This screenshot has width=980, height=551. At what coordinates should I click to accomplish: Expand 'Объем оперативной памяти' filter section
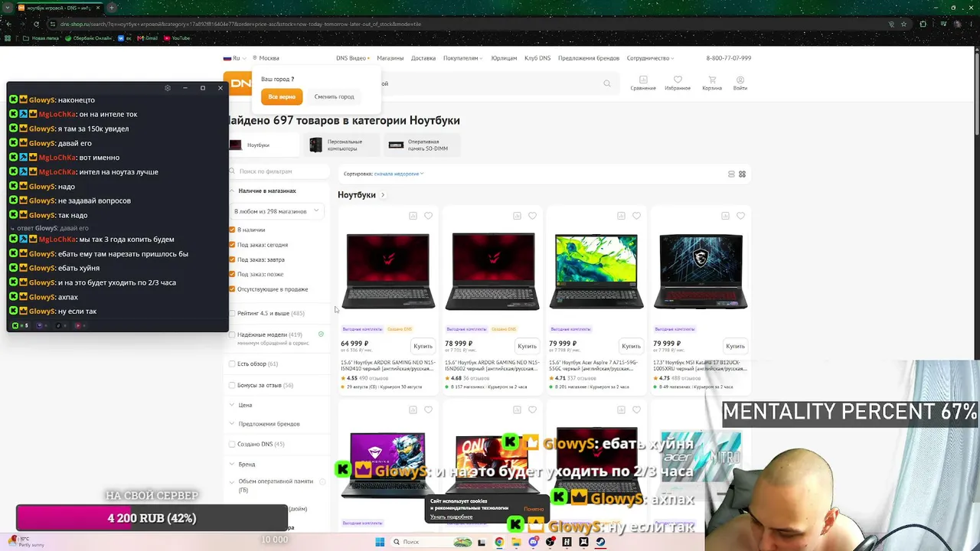272,485
